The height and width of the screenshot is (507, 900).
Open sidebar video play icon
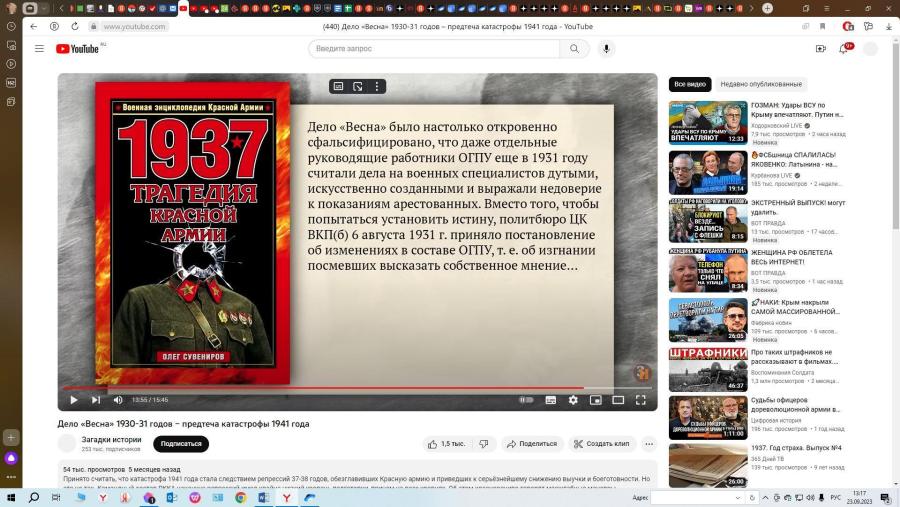click(x=11, y=64)
